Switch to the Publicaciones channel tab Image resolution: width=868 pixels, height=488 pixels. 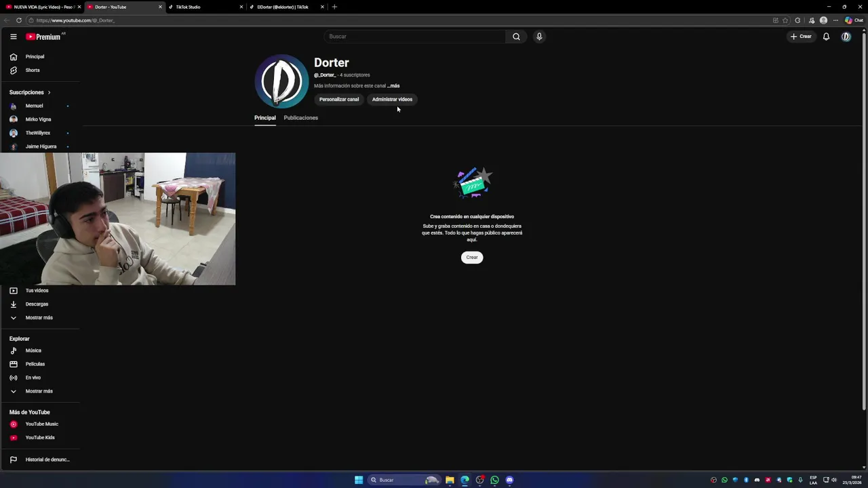click(300, 118)
